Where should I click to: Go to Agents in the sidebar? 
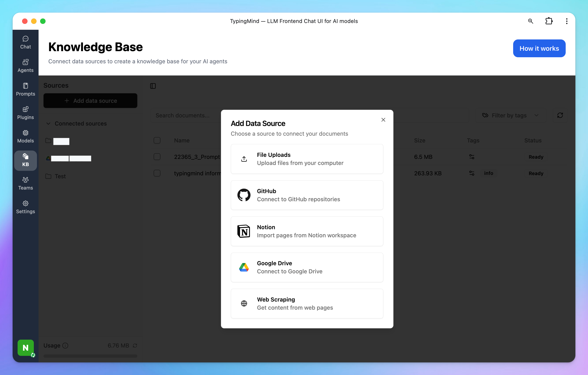(x=25, y=66)
